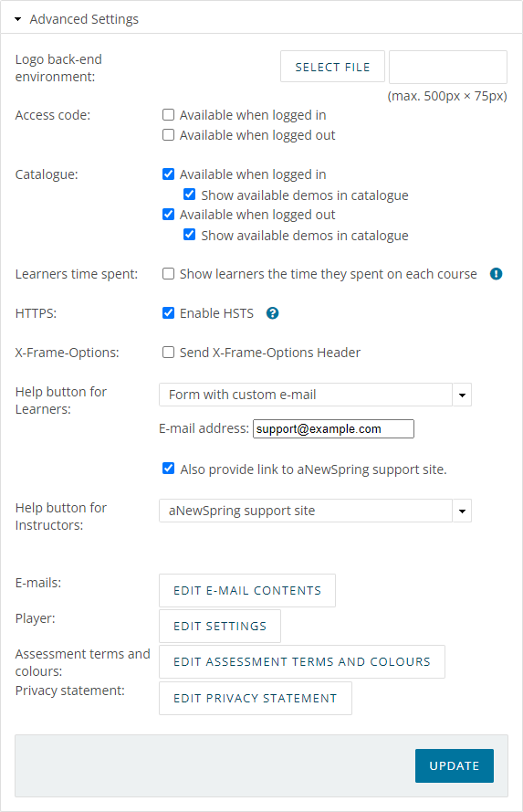The image size is (523, 812).
Task: Check Show learners the time they spent
Action: pyautogui.click(x=168, y=273)
